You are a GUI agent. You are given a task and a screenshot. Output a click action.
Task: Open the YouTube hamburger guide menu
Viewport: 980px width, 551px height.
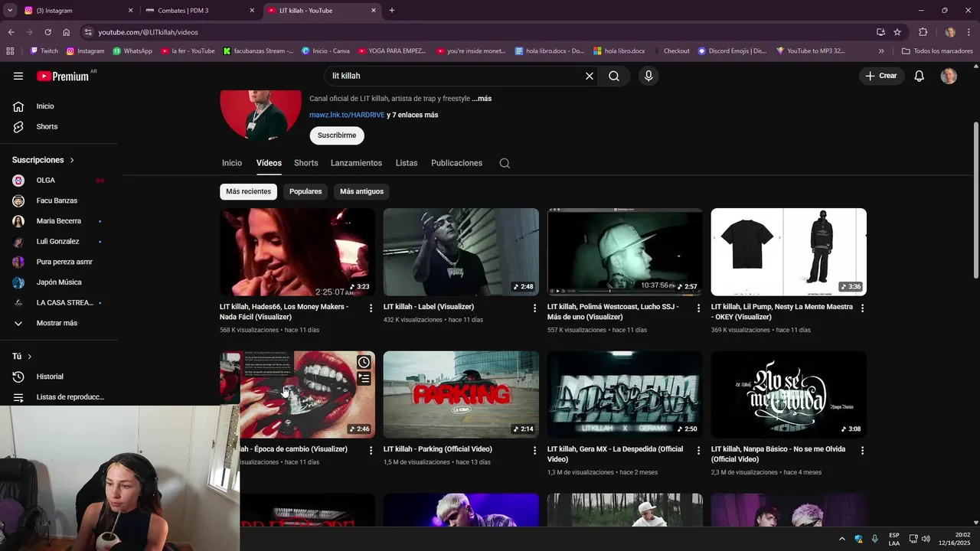tap(18, 76)
